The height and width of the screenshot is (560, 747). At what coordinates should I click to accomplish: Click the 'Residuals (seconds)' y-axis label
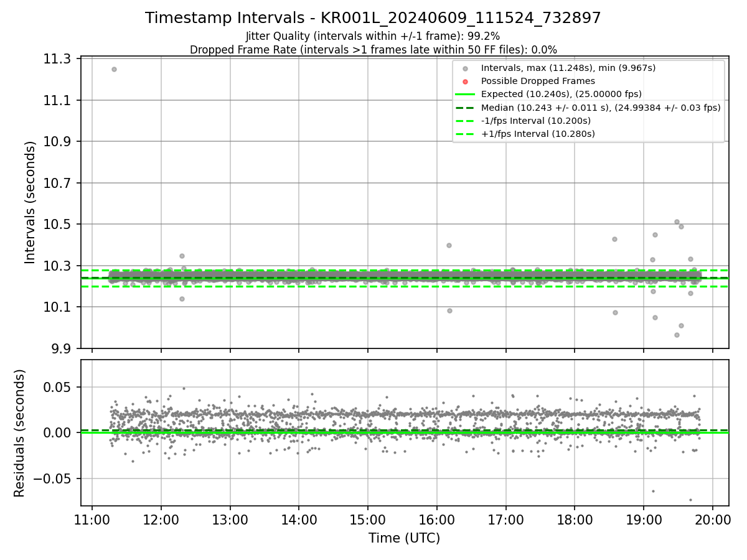(20, 433)
